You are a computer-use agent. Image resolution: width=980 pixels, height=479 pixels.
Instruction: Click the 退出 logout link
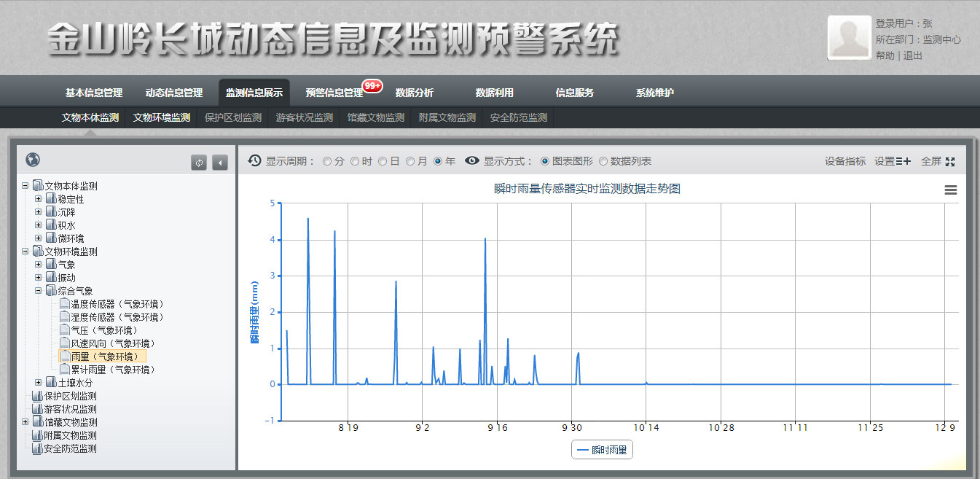tap(913, 55)
